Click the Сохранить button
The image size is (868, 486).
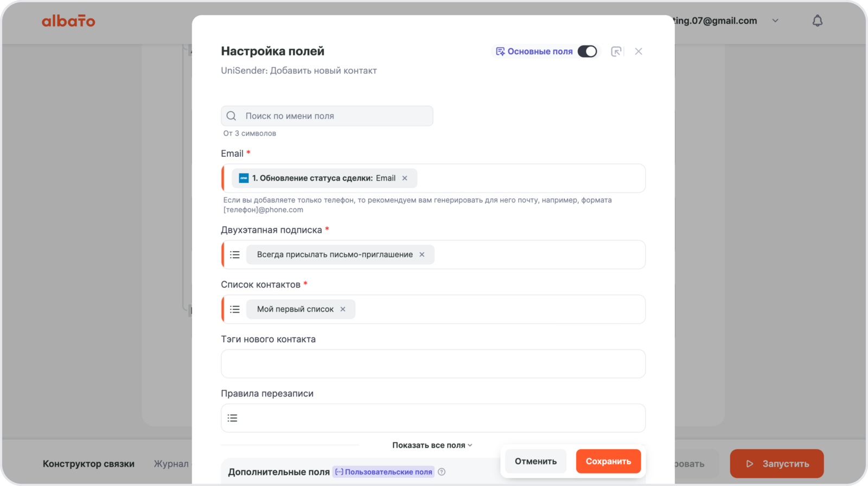click(608, 461)
